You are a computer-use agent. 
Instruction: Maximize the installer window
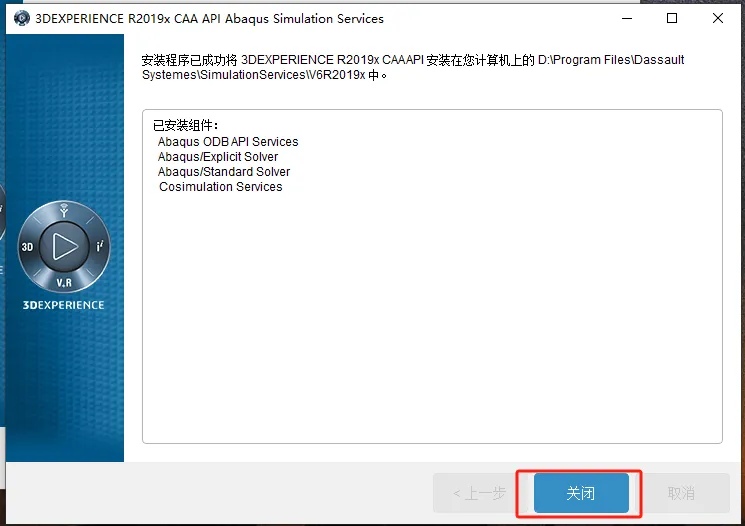672,19
